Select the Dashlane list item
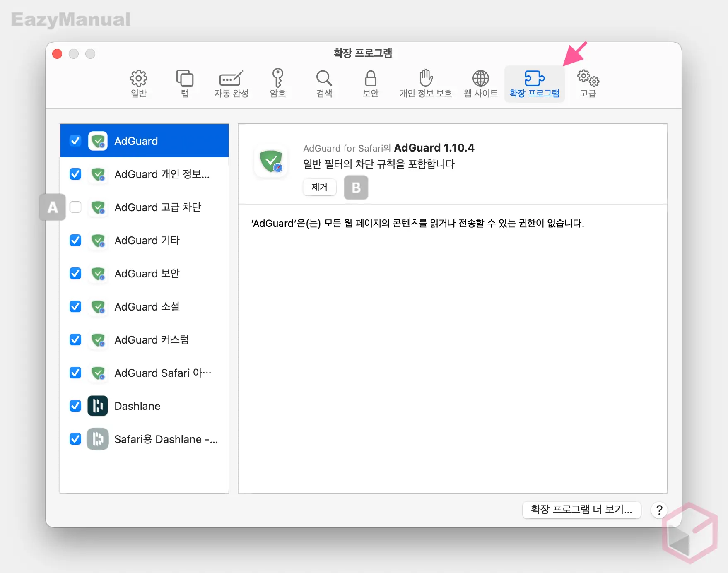 click(x=145, y=406)
